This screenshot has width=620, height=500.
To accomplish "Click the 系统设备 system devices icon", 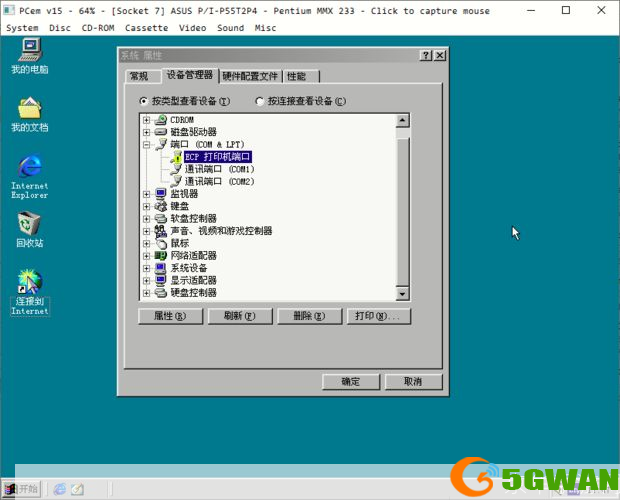I will pos(161,268).
